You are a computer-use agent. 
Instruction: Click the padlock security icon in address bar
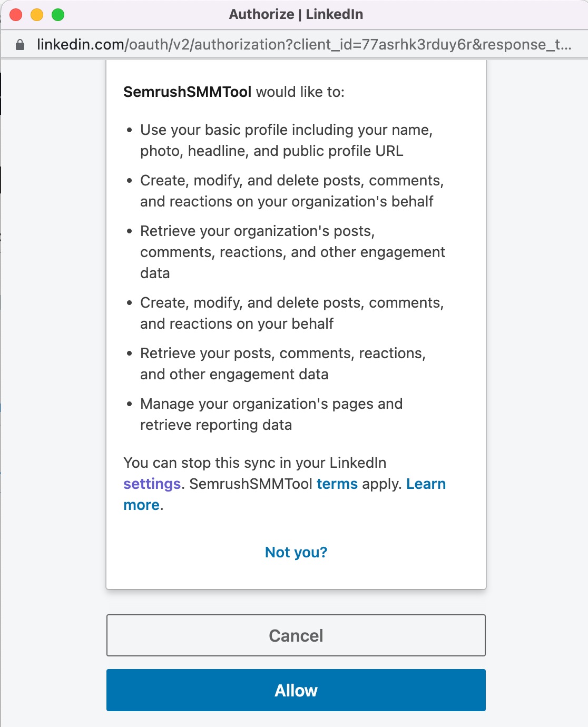(x=20, y=45)
